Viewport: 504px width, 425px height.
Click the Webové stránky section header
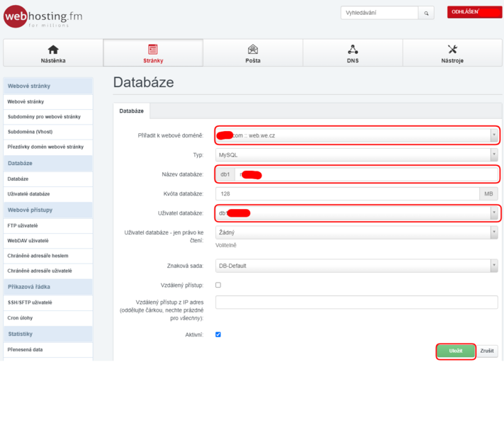[48, 86]
